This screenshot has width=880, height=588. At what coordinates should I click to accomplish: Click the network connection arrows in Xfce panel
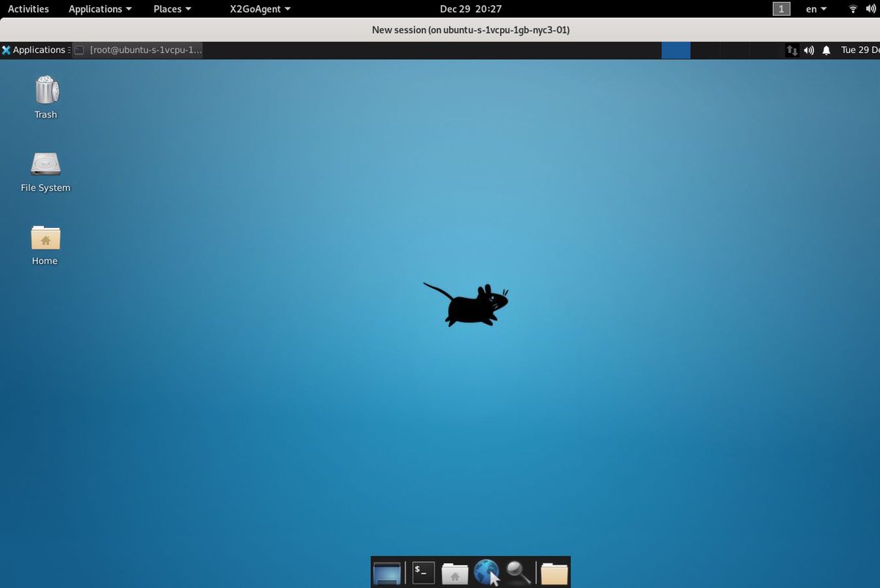coord(792,51)
